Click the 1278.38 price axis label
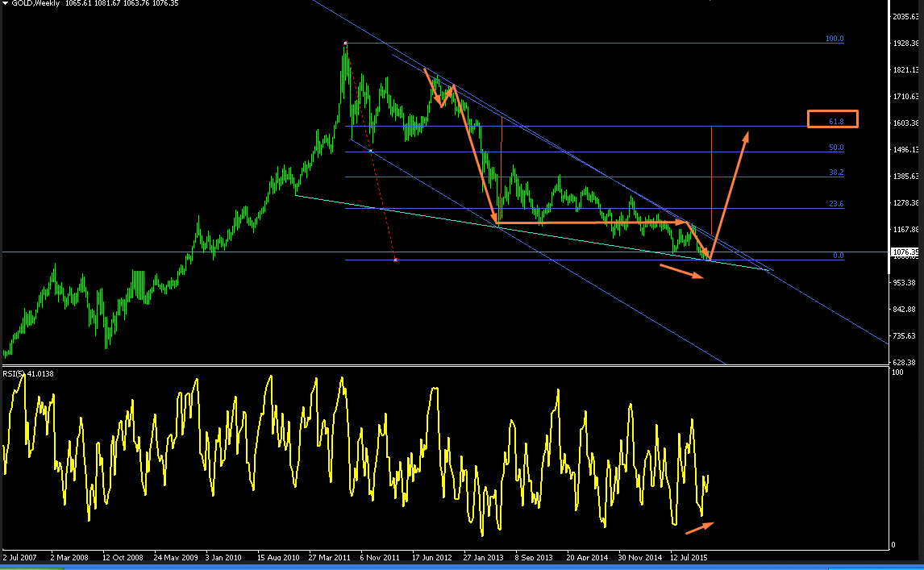 coord(905,203)
